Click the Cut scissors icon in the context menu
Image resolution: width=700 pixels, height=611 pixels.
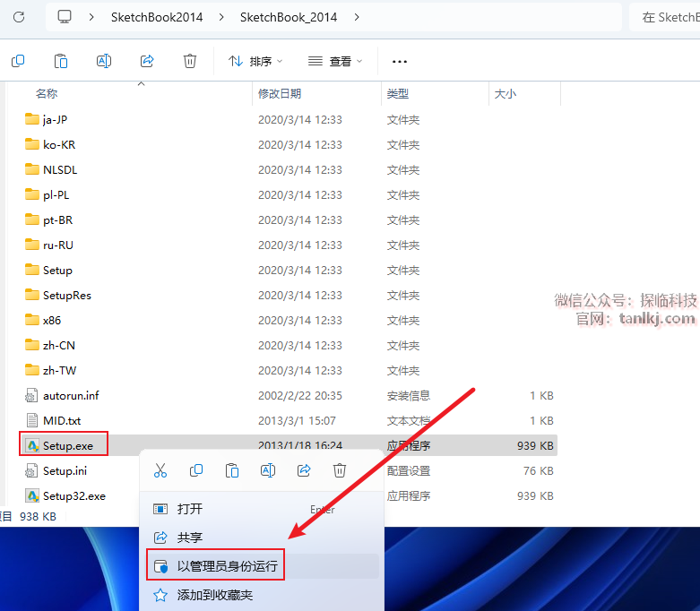(160, 470)
